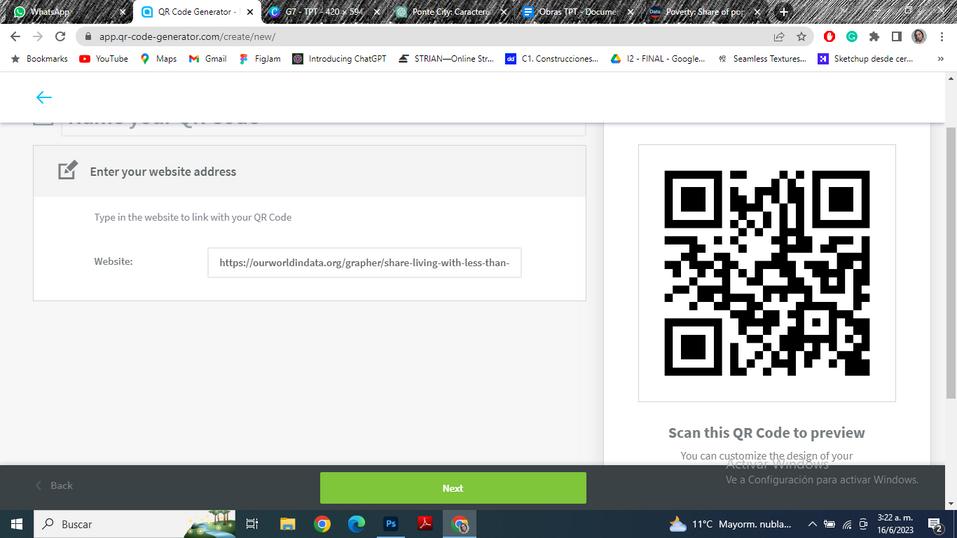Click the Website URL input field
The image size is (957, 538).
click(364, 263)
